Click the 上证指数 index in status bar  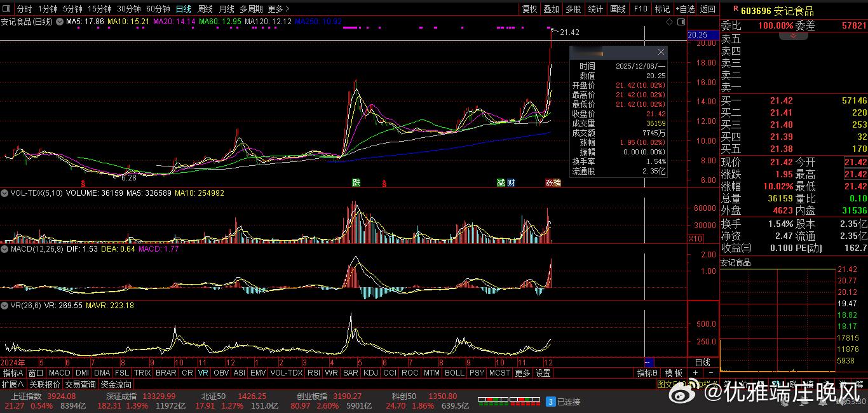(25, 396)
